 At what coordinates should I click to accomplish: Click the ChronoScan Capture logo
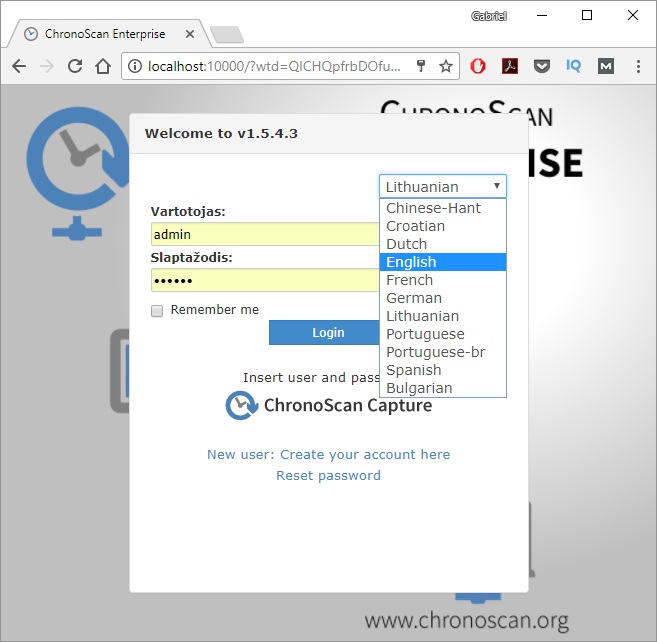coord(328,405)
